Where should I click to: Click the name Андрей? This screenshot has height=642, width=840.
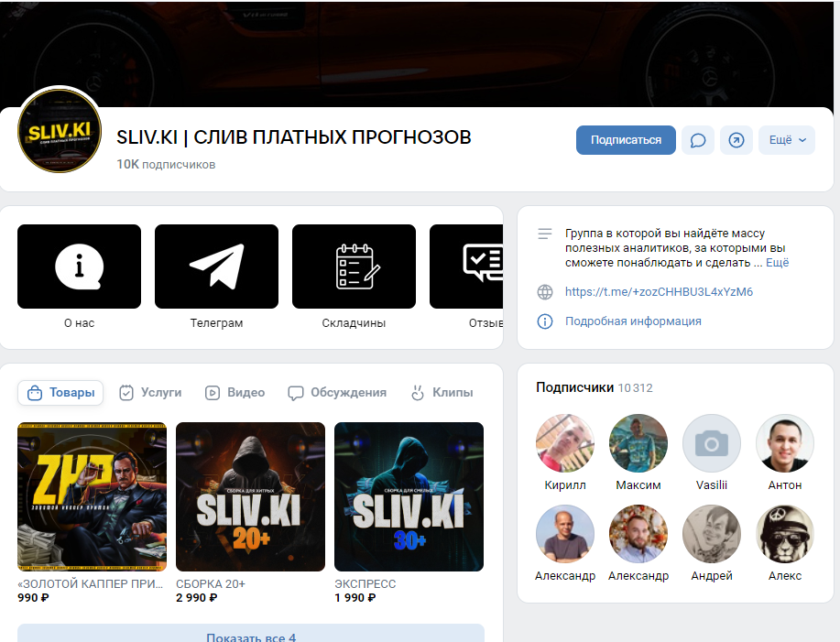click(712, 576)
